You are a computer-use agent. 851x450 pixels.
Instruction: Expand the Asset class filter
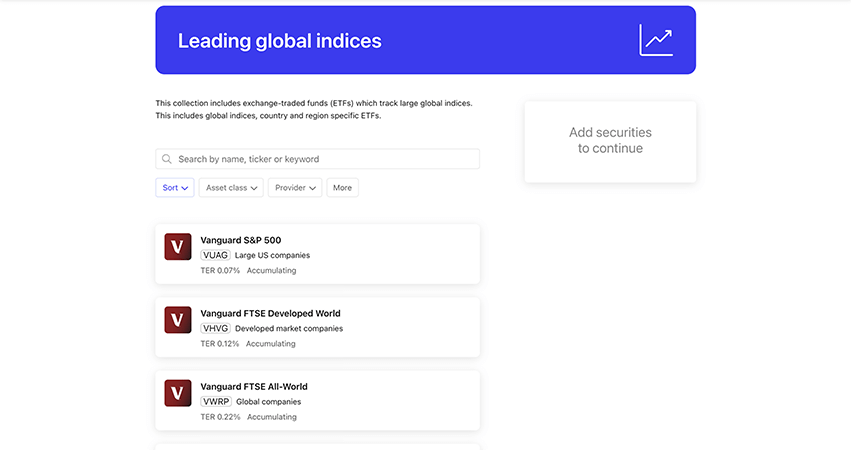coord(231,188)
